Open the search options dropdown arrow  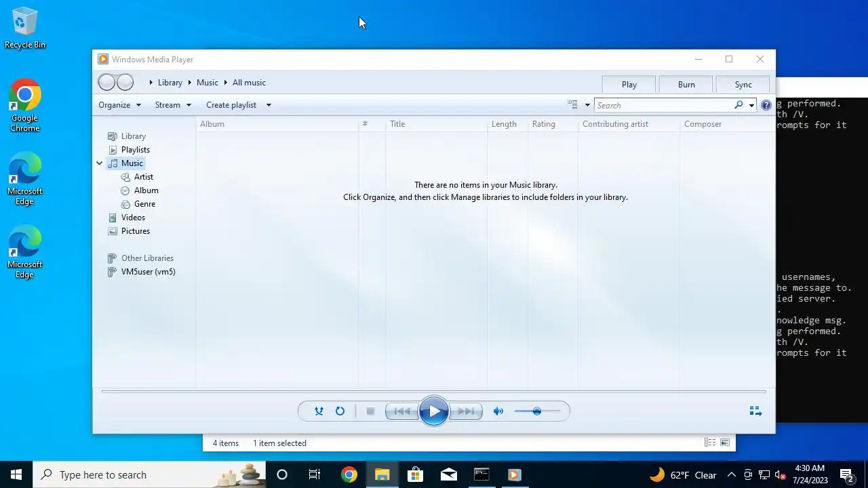click(751, 105)
